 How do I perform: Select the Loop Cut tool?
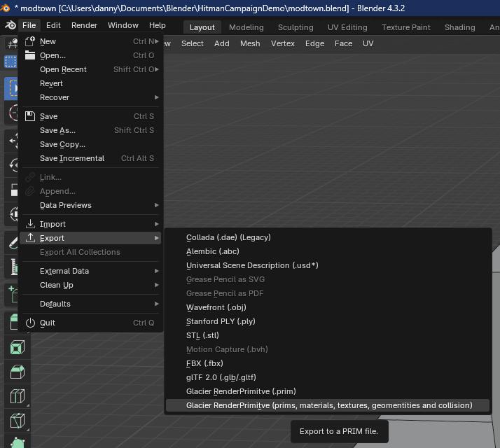[x=18, y=396]
